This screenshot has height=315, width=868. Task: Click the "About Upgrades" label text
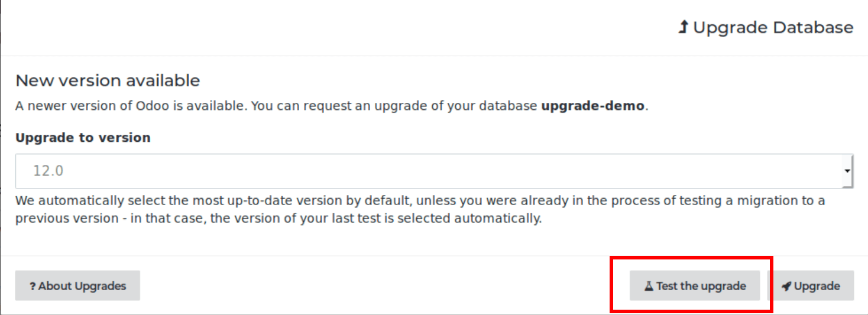coord(82,286)
